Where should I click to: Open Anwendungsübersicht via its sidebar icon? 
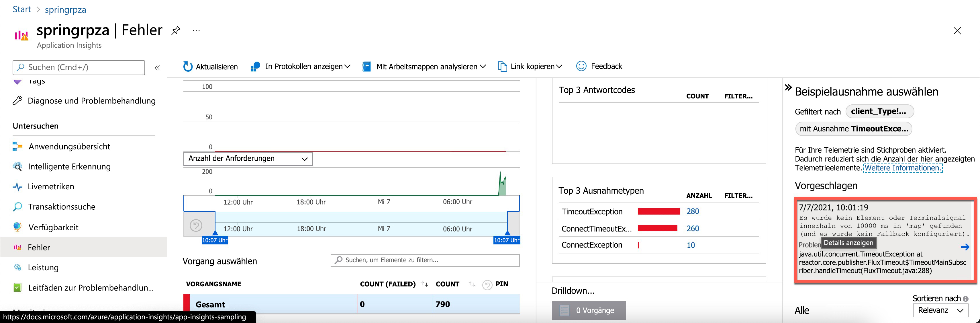17,146
